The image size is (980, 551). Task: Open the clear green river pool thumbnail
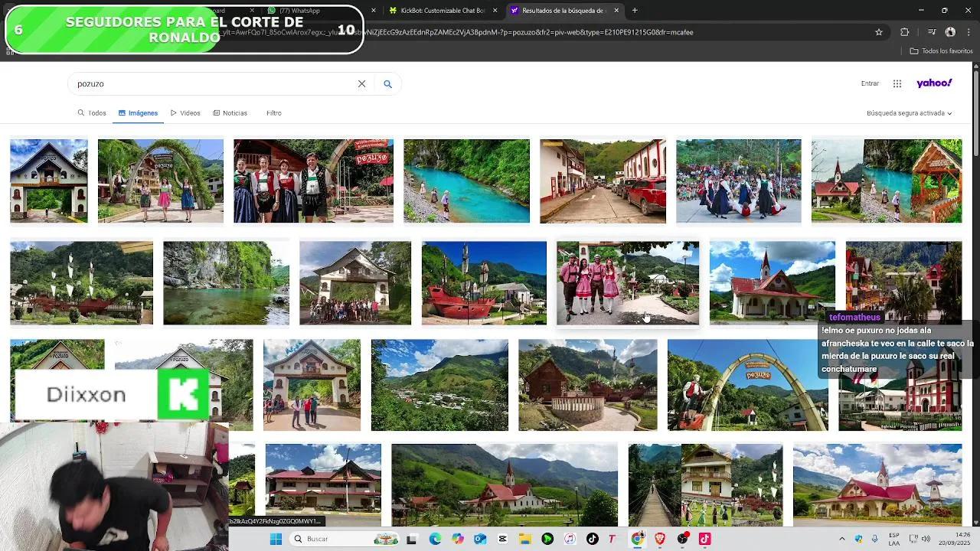tap(226, 283)
